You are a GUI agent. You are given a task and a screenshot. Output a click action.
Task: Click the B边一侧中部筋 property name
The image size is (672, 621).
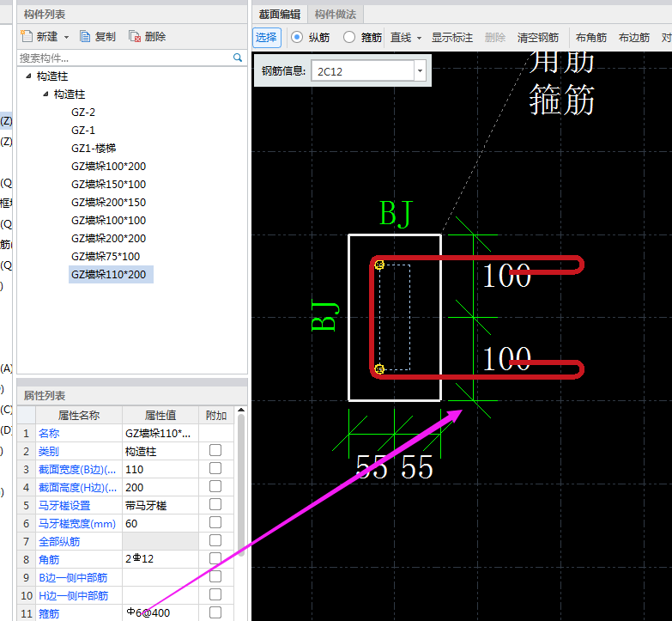(x=73, y=577)
